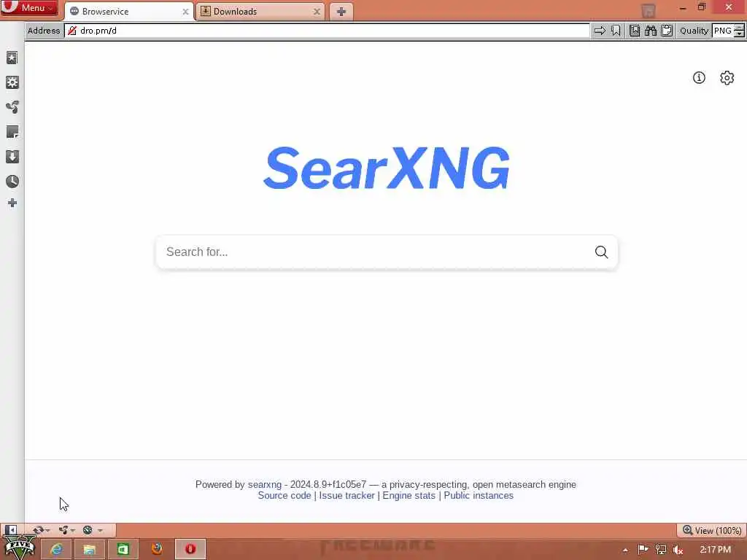
Task: Click the 'Search for...' input box
Action: (374, 252)
